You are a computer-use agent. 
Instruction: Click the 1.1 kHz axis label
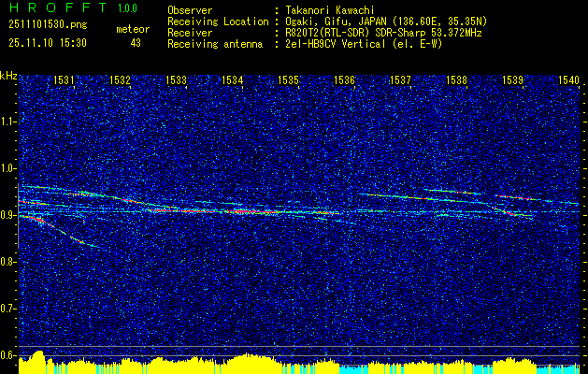(7, 122)
